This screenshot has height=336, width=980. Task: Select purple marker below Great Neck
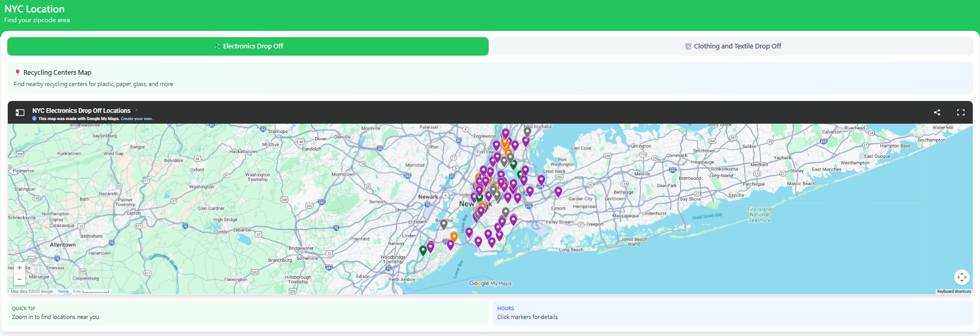pos(541,180)
